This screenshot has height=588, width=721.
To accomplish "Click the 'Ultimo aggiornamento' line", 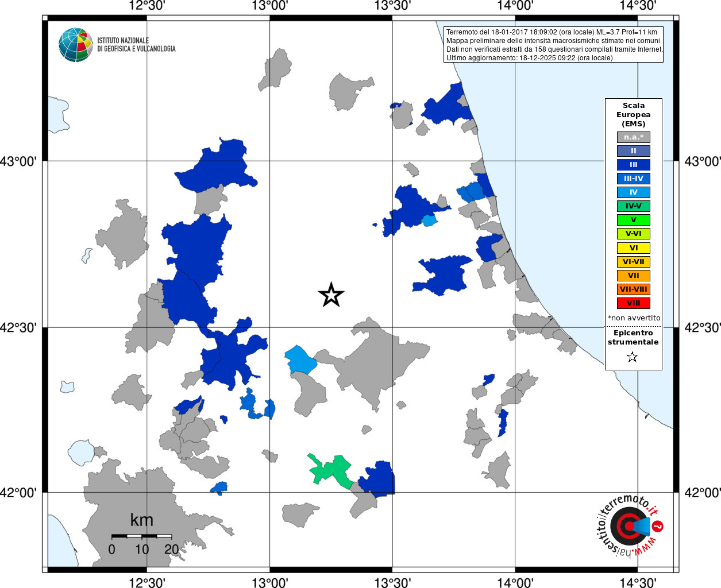I will click(x=530, y=58).
